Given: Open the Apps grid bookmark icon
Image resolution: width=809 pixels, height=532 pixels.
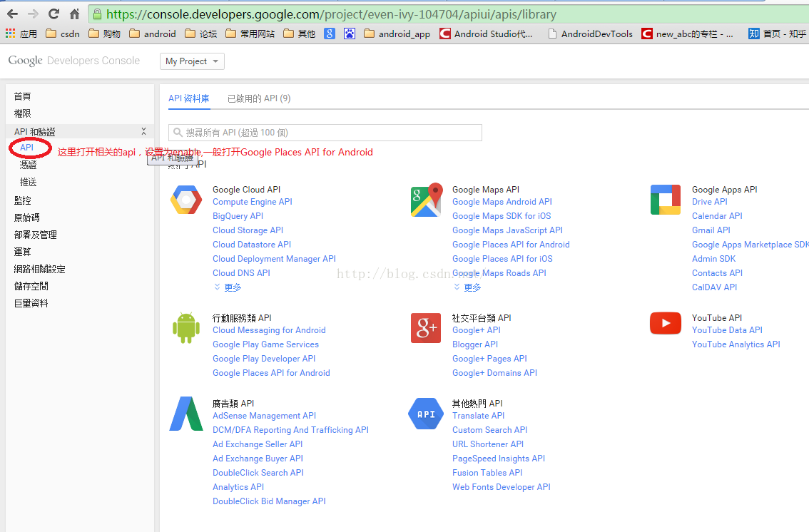Looking at the screenshot, I should coord(10,34).
